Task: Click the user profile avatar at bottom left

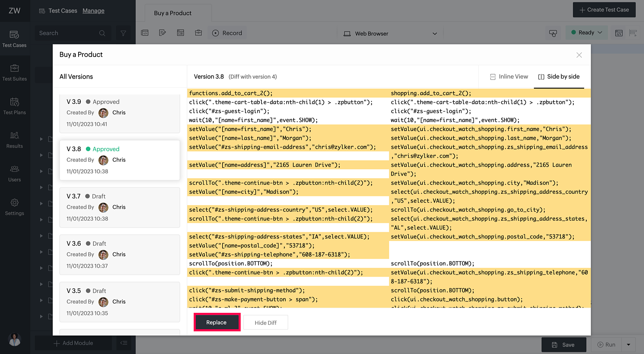Action: 14,340
